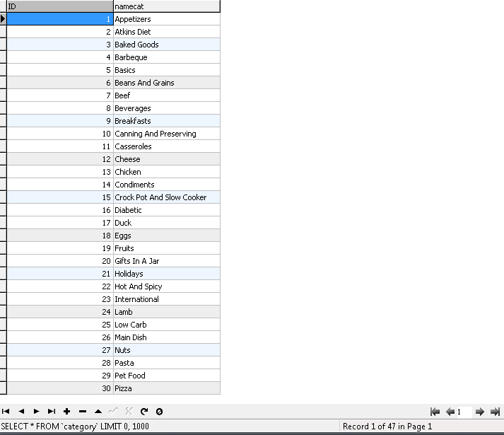Go to the first page of results
The height and width of the screenshot is (435, 504).
(435, 412)
